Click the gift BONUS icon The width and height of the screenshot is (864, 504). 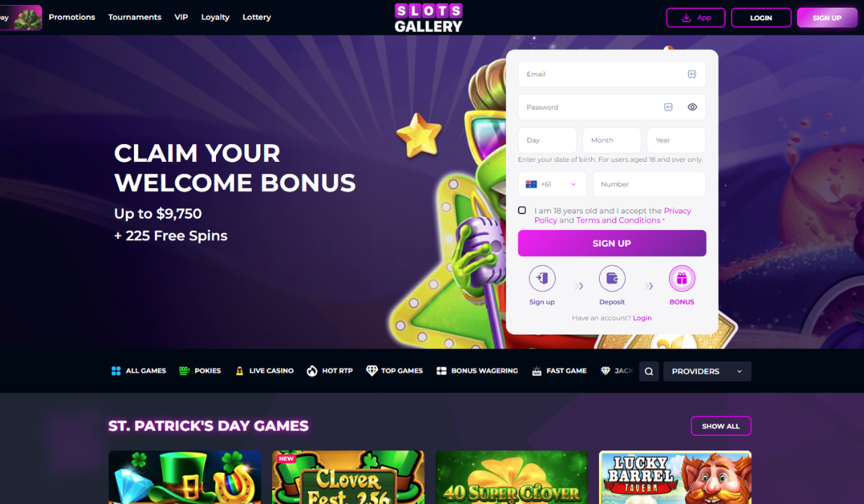[682, 279]
